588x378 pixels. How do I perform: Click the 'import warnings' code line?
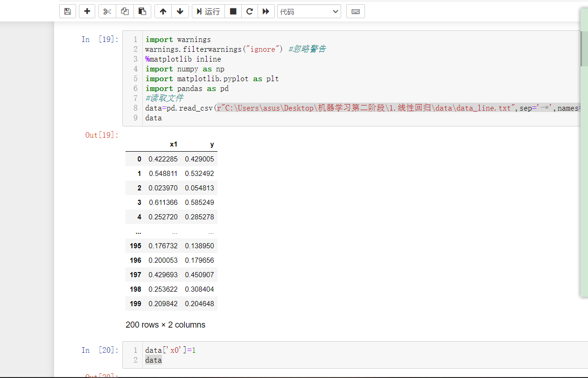click(x=178, y=40)
